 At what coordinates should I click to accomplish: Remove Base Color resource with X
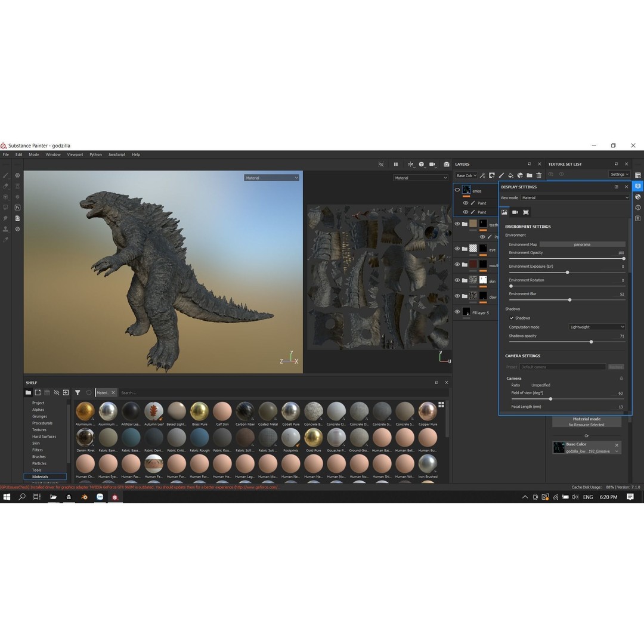pos(617,445)
